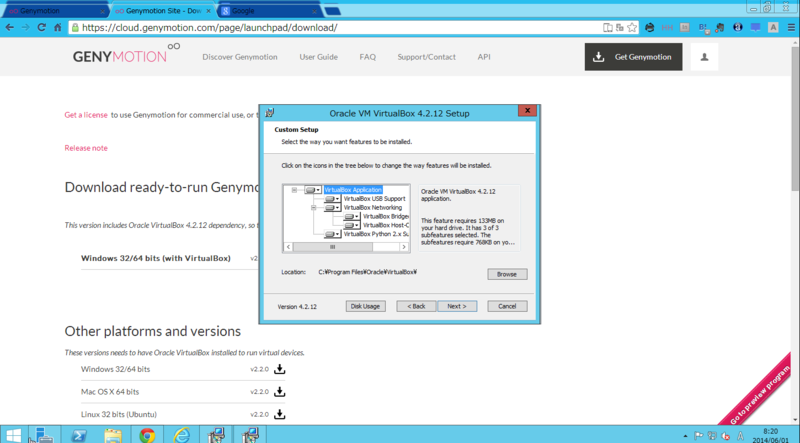The width and height of the screenshot is (800, 443).
Task: Open the User Guide menu item
Action: click(x=318, y=57)
